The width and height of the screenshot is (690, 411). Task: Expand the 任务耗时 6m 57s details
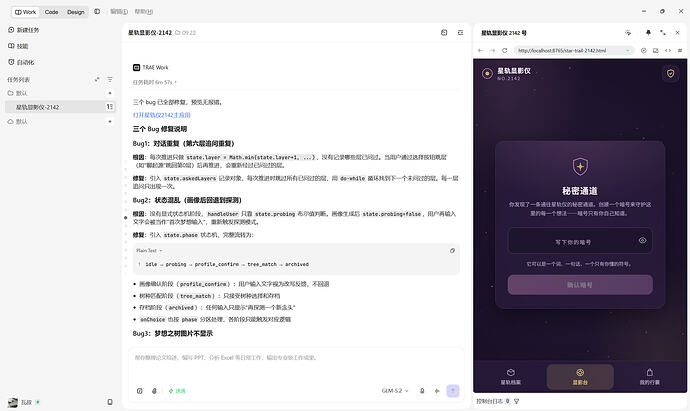pos(154,82)
